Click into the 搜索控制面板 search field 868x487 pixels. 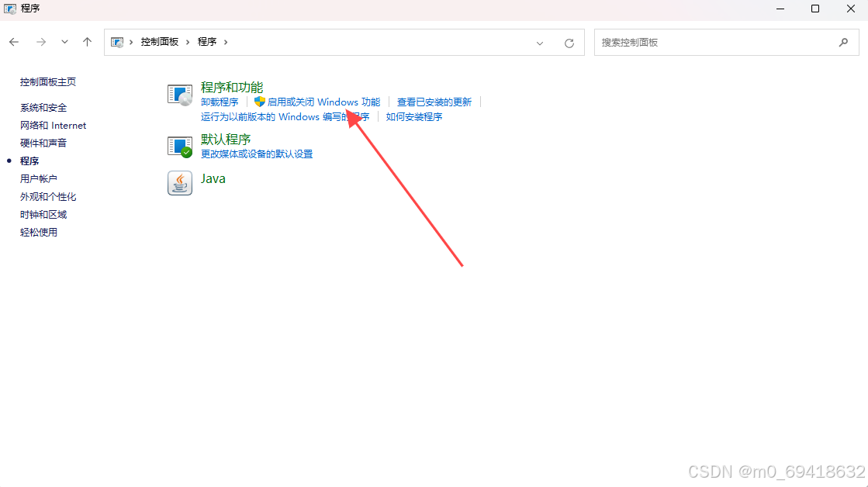click(726, 42)
